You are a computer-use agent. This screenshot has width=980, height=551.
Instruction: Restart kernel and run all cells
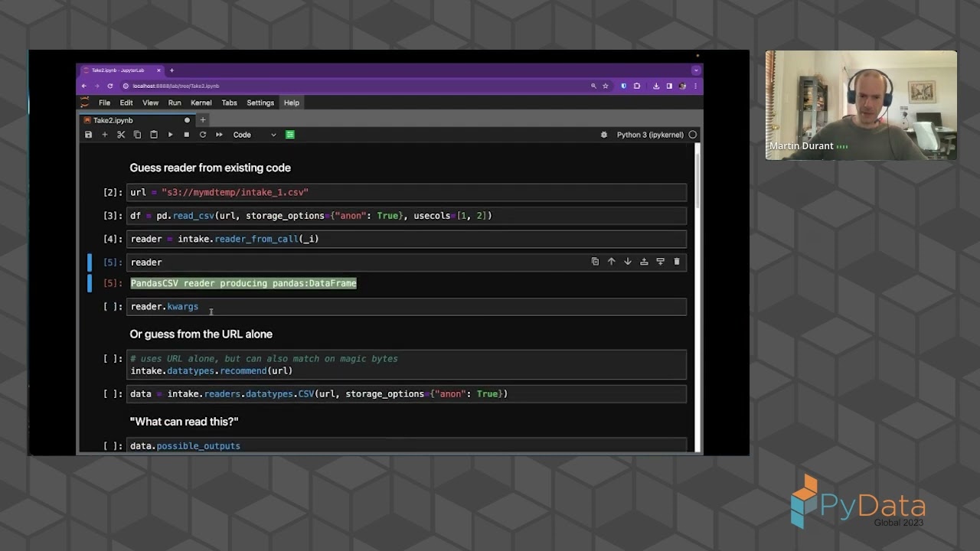point(219,135)
